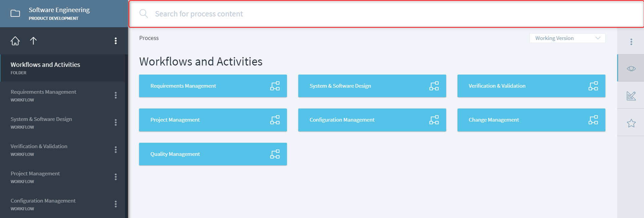Image resolution: width=644 pixels, height=218 pixels.
Task: Open options menu for Requirements Management workflow
Action: (116, 95)
